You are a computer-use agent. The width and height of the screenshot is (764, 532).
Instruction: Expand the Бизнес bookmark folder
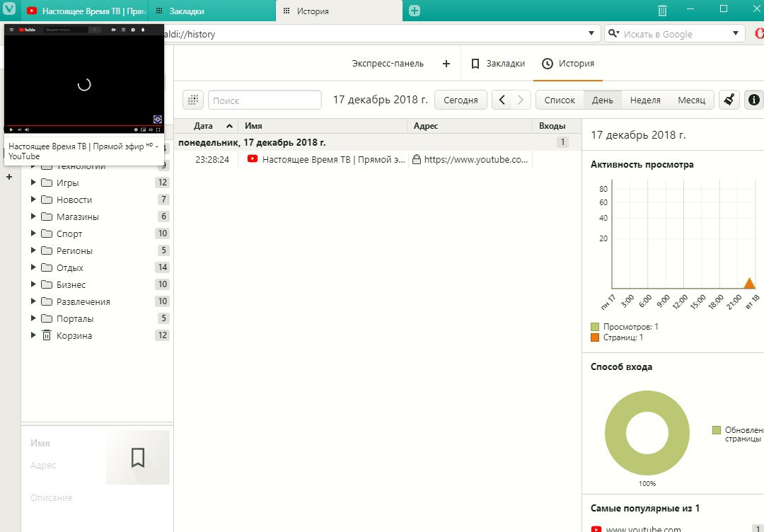click(x=33, y=284)
